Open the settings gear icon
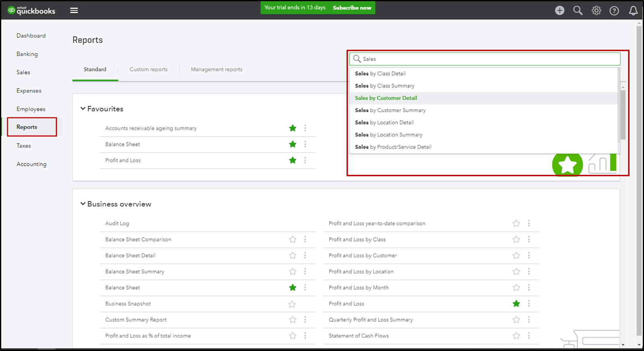This screenshot has height=351, width=644. [596, 10]
